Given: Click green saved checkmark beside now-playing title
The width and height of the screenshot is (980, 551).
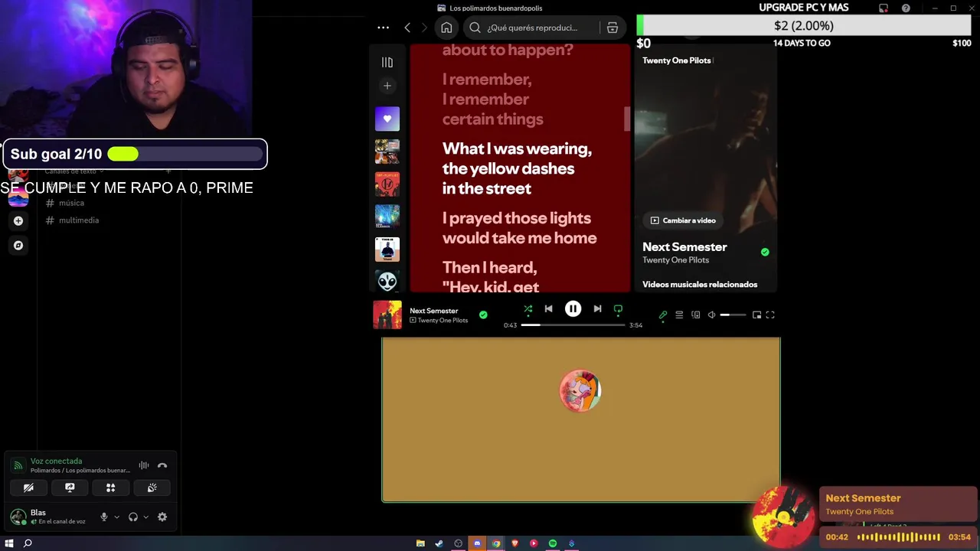Looking at the screenshot, I should [483, 315].
